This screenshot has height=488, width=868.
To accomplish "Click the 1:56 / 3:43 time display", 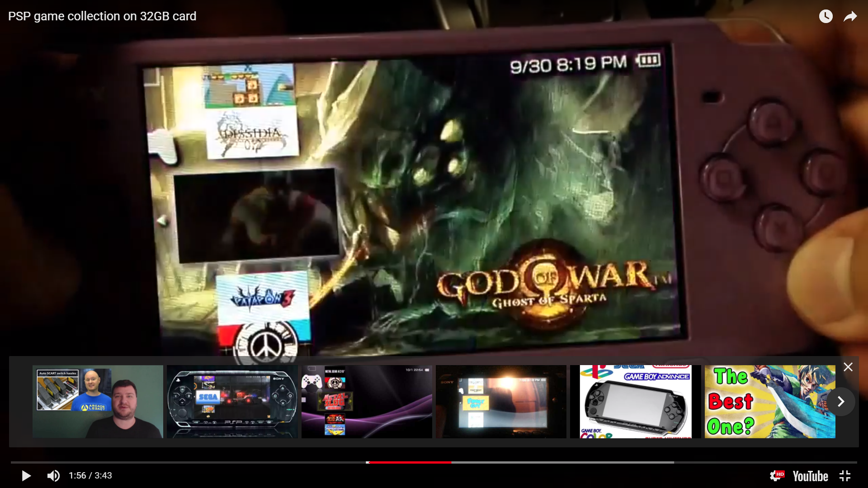I will coord(90,476).
